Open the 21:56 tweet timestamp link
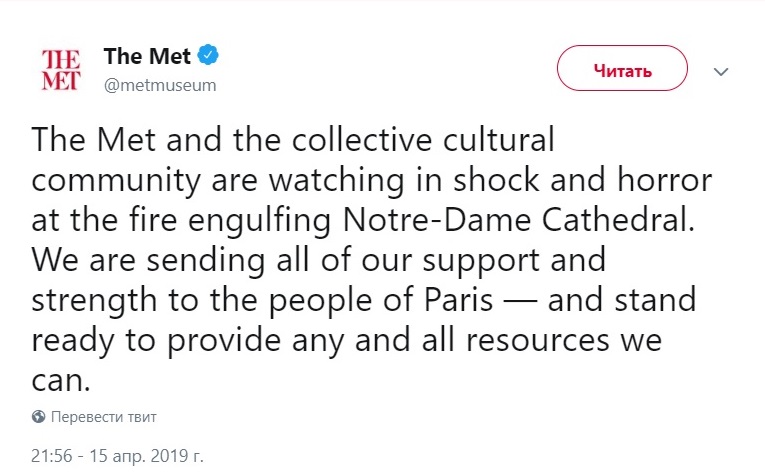 pos(49,455)
